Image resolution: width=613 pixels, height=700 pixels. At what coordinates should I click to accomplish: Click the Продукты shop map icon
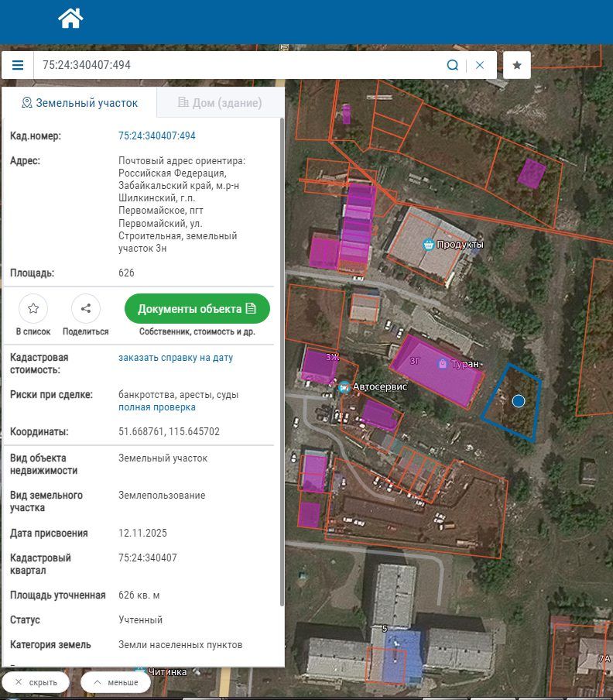428,244
